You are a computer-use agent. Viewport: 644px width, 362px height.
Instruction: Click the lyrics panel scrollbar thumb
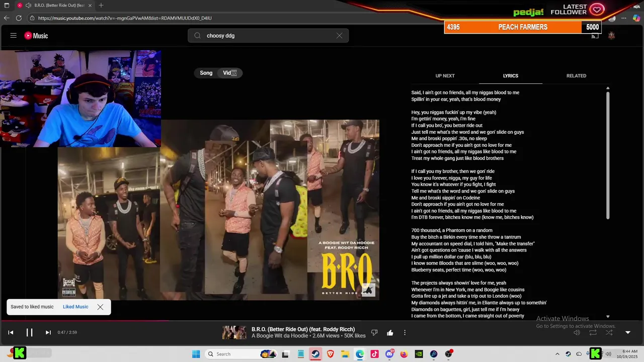coord(608,156)
